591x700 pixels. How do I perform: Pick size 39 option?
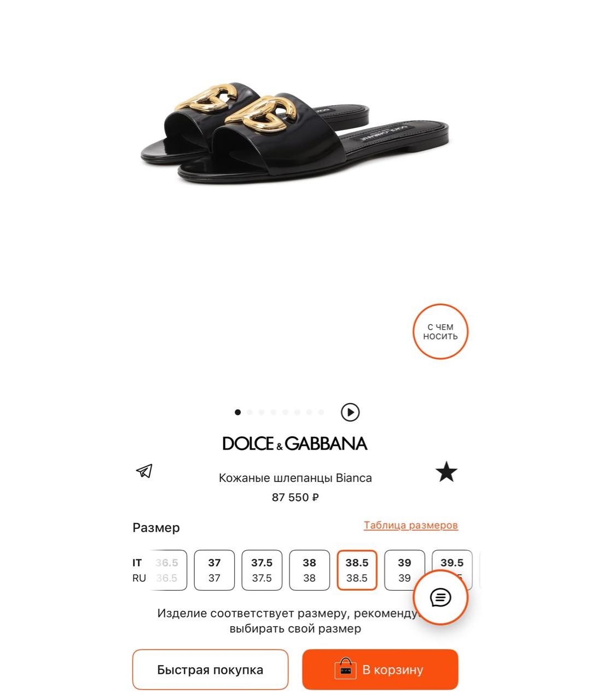click(404, 570)
